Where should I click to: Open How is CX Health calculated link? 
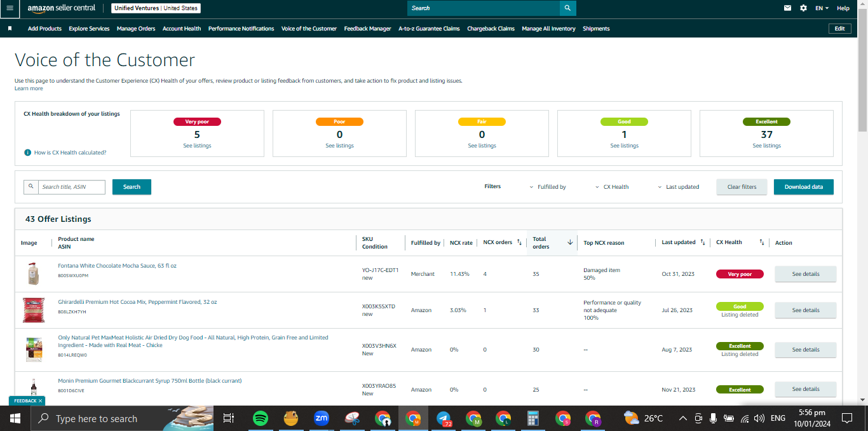70,153
